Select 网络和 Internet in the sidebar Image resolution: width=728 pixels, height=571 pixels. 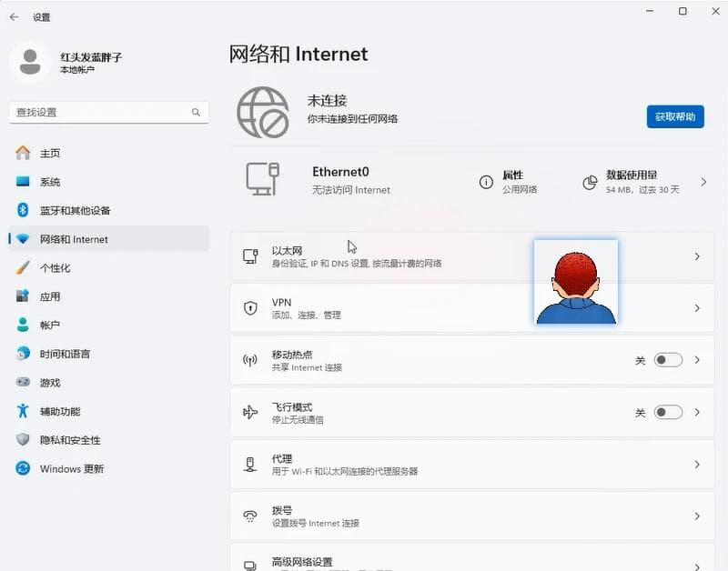[109, 239]
